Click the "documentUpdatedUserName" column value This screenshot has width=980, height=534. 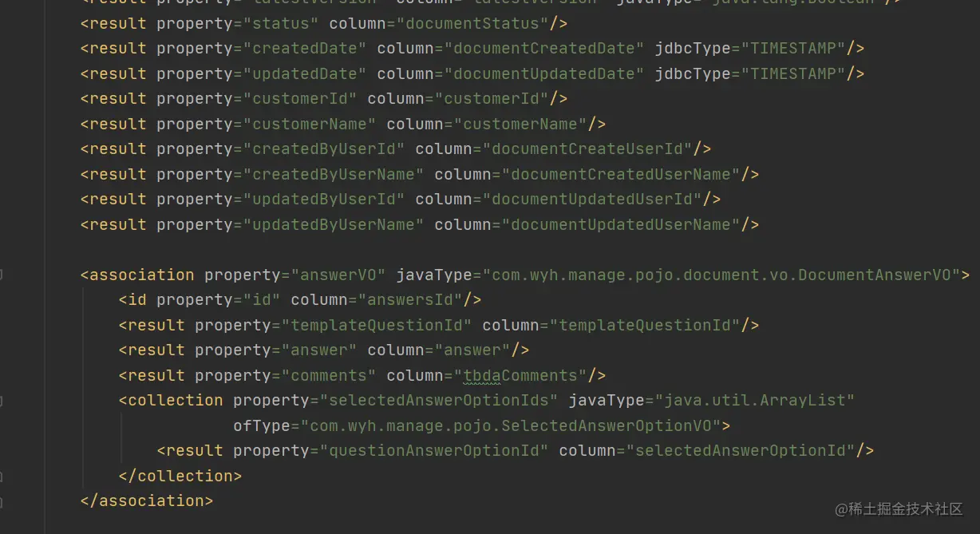(x=621, y=225)
